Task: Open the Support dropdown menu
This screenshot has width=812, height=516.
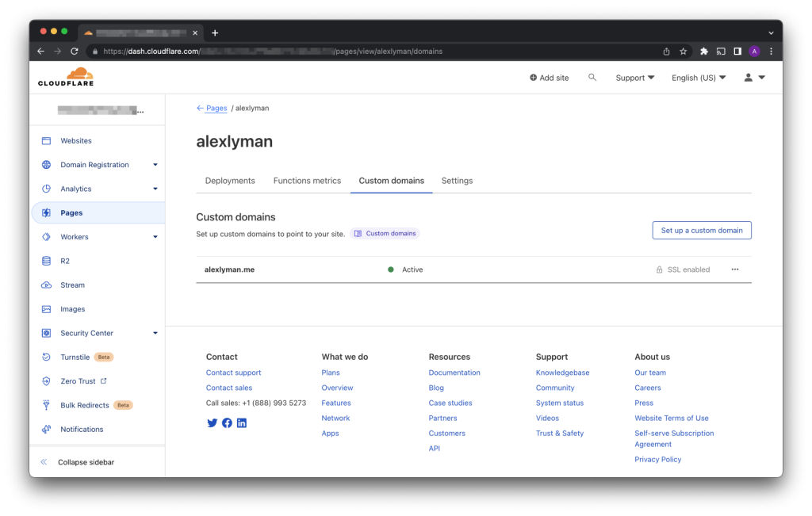Action: click(x=634, y=78)
